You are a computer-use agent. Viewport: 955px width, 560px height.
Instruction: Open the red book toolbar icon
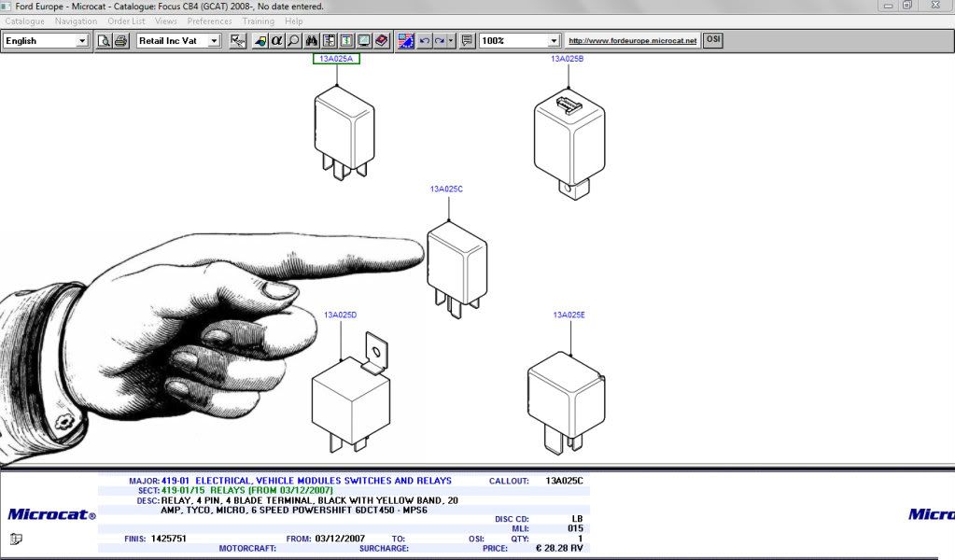click(382, 41)
